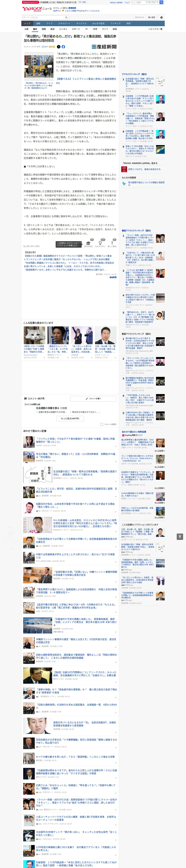Select みんなの意見 tab
The height and width of the screenshot is (868, 186).
[x=98, y=24]
